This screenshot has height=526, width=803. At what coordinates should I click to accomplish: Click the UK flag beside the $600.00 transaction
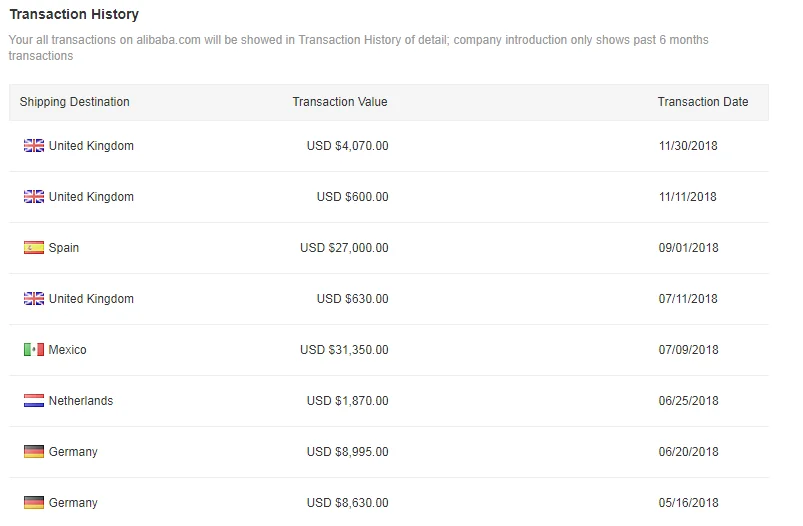click(34, 197)
